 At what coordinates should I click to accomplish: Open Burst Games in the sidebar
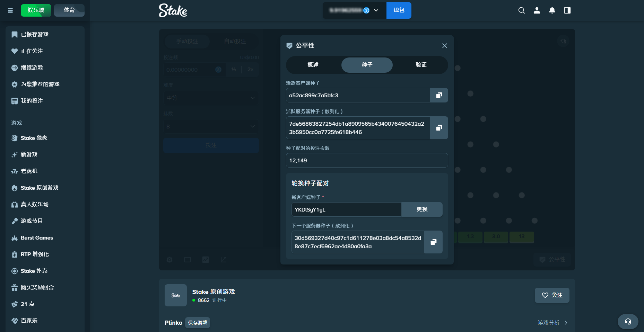[45, 238]
